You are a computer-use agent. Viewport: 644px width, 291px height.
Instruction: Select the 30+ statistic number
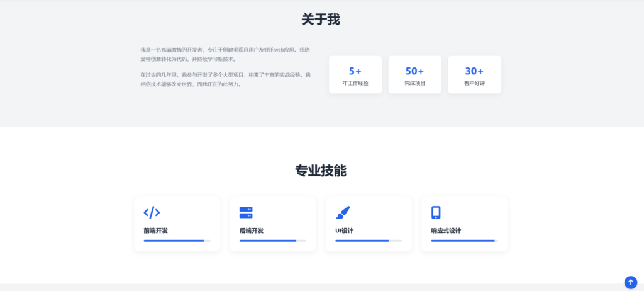pyautogui.click(x=474, y=71)
